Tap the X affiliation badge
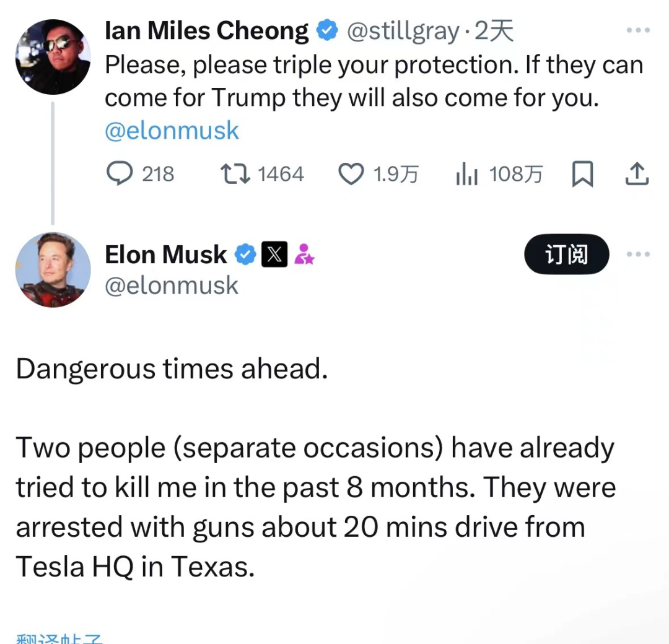Image resolution: width=669 pixels, height=644 pixels. tap(274, 254)
